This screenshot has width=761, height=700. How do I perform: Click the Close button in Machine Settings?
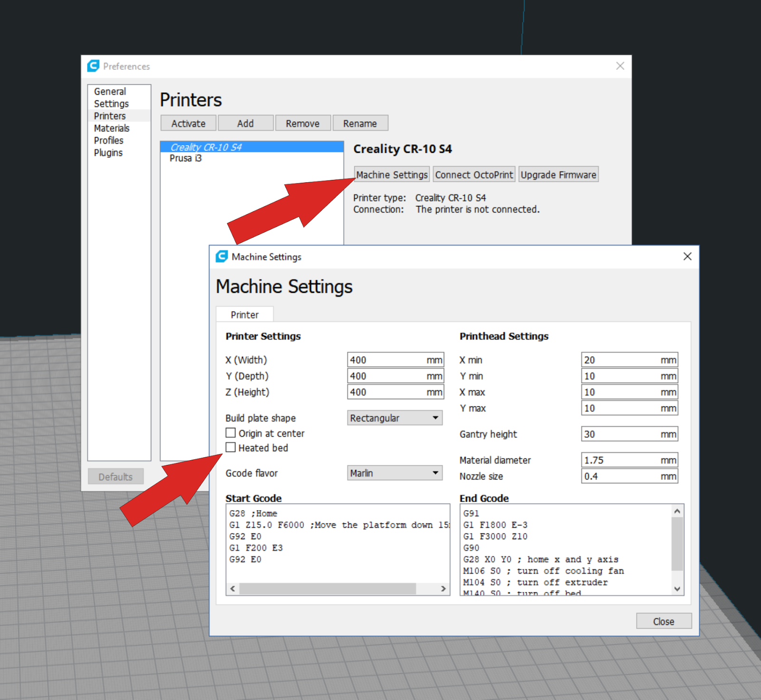663,621
